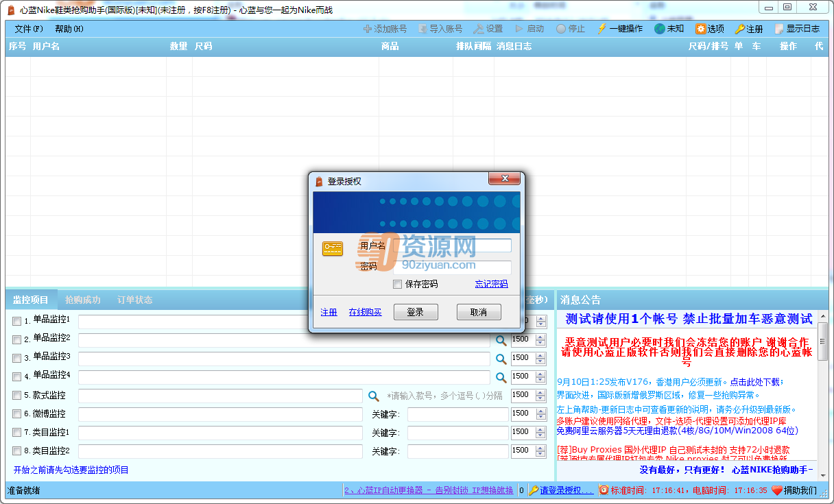Close the 登录授权 dialog
This screenshot has width=834, height=504.
pos(505,179)
